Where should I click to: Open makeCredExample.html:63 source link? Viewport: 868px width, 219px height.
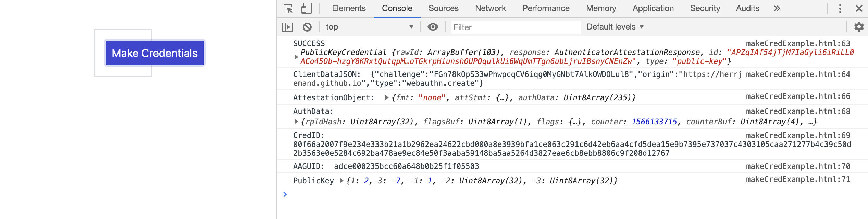point(798,43)
